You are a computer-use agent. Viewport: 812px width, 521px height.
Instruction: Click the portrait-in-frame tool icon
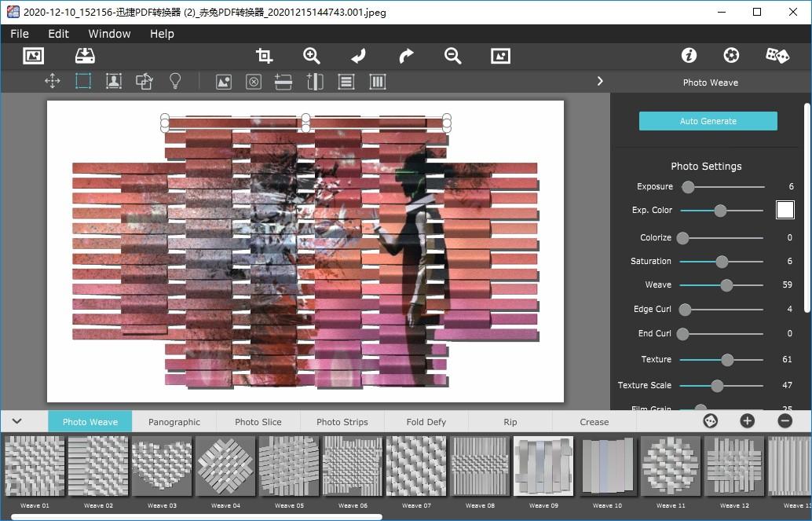(x=114, y=82)
